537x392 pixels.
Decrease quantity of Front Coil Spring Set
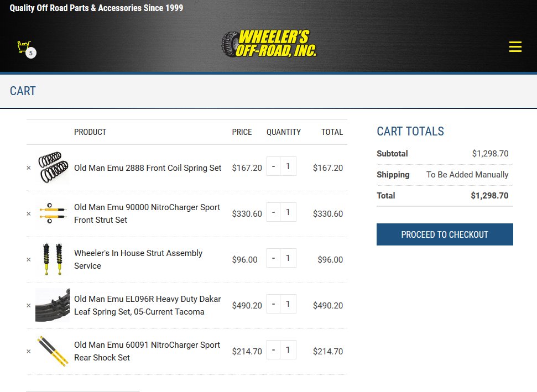tap(273, 166)
